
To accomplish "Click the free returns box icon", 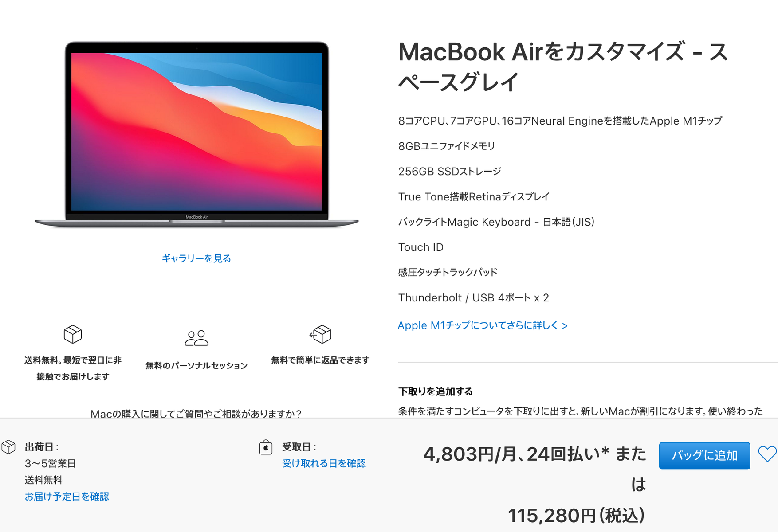I will (x=320, y=334).
